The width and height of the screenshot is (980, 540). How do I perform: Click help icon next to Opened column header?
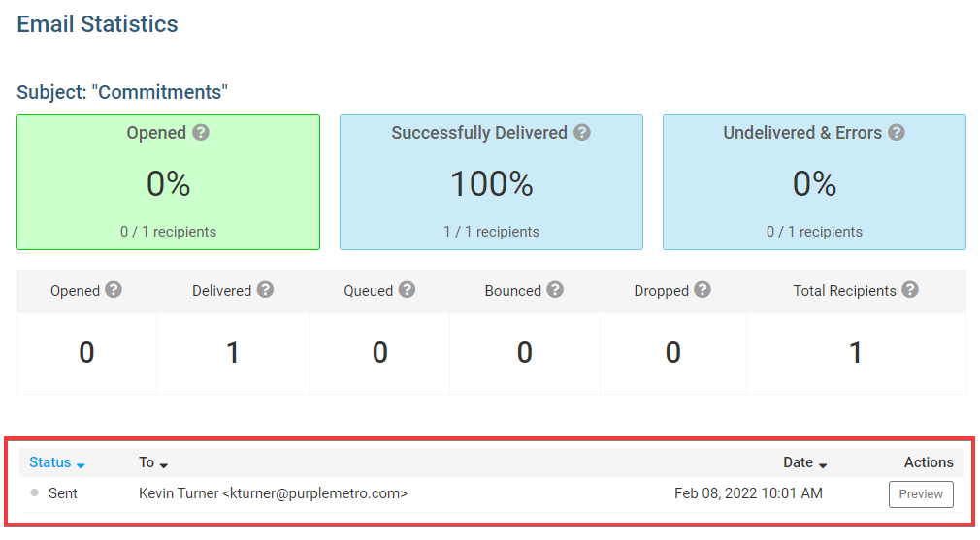tap(114, 290)
